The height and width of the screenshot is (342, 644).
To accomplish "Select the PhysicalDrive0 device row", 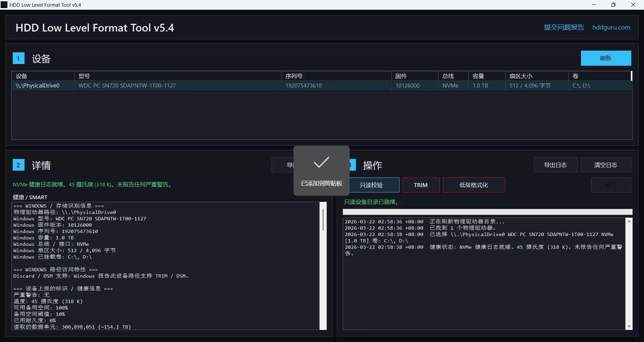I will (x=134, y=85).
